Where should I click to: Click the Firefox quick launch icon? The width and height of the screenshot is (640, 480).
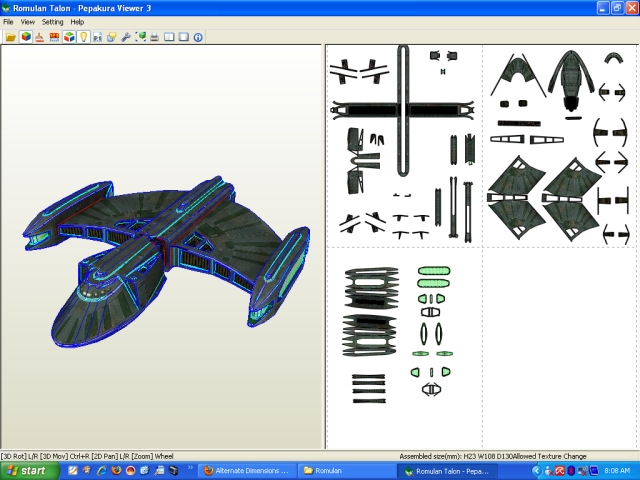[x=116, y=471]
